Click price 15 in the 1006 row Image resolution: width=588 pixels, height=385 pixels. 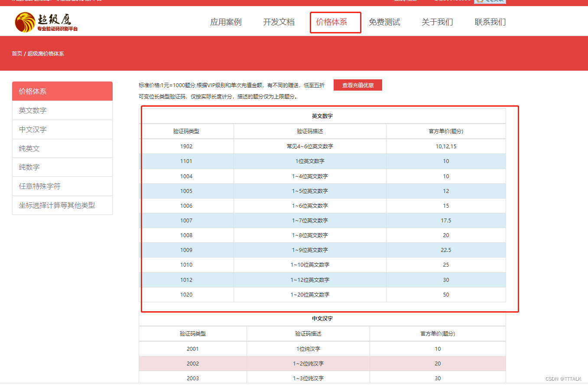click(446, 206)
